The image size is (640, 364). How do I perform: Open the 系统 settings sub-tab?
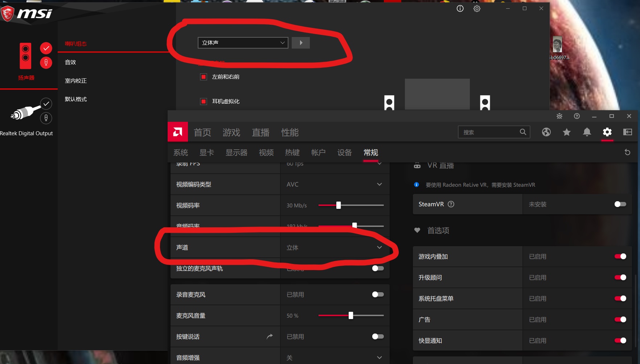pos(181,153)
